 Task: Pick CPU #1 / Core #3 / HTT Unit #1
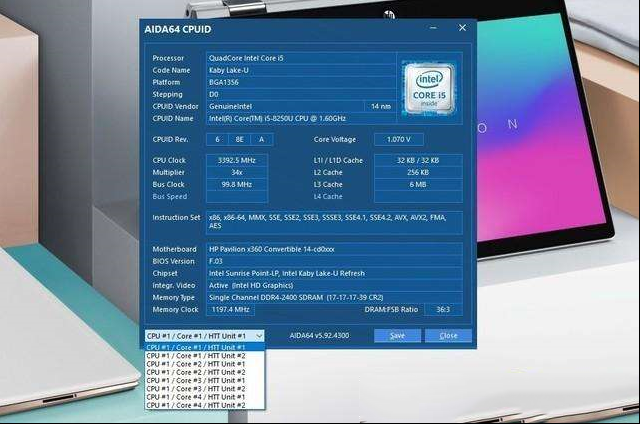pos(205,380)
